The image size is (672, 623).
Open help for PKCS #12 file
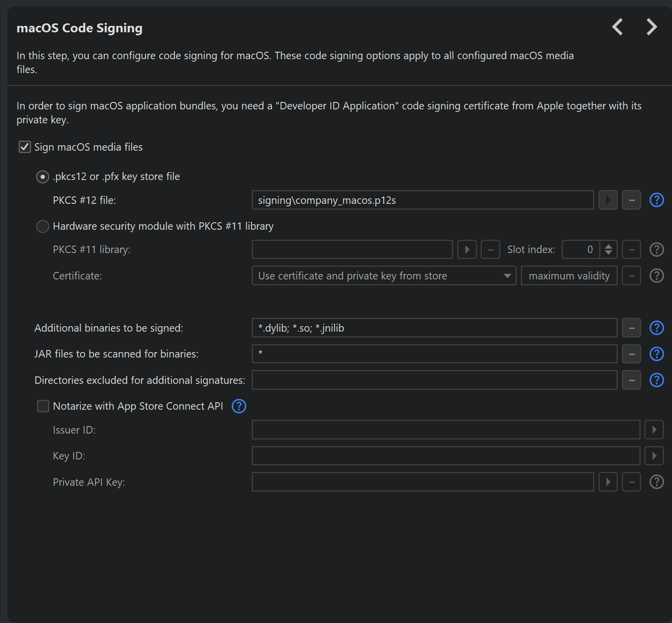(657, 200)
